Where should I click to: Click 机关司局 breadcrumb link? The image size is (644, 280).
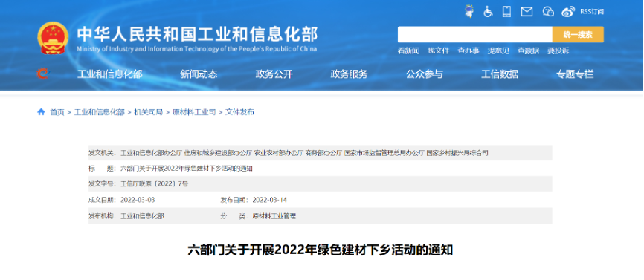point(149,112)
